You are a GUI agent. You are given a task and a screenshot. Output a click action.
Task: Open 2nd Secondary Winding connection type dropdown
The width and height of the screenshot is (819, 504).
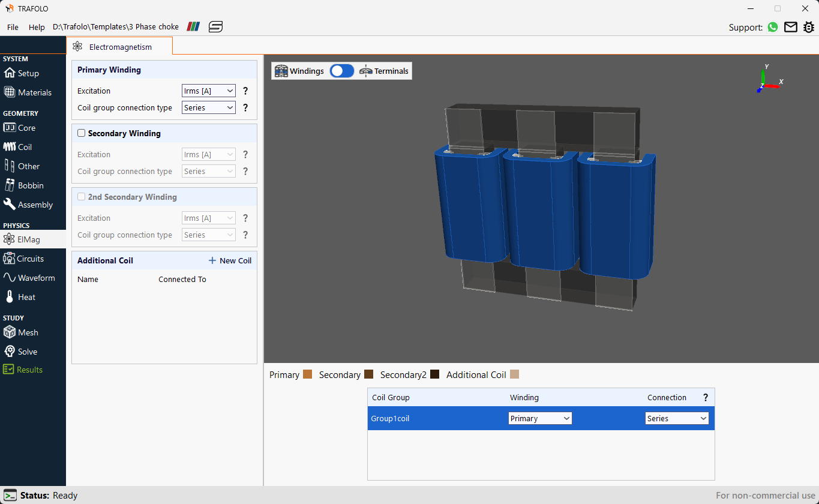(x=208, y=235)
